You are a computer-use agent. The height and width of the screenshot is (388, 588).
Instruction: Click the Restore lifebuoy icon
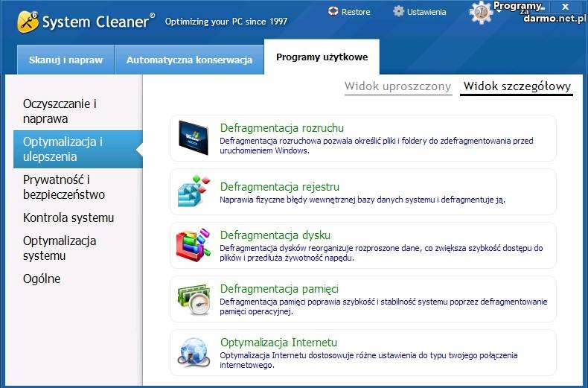[333, 12]
